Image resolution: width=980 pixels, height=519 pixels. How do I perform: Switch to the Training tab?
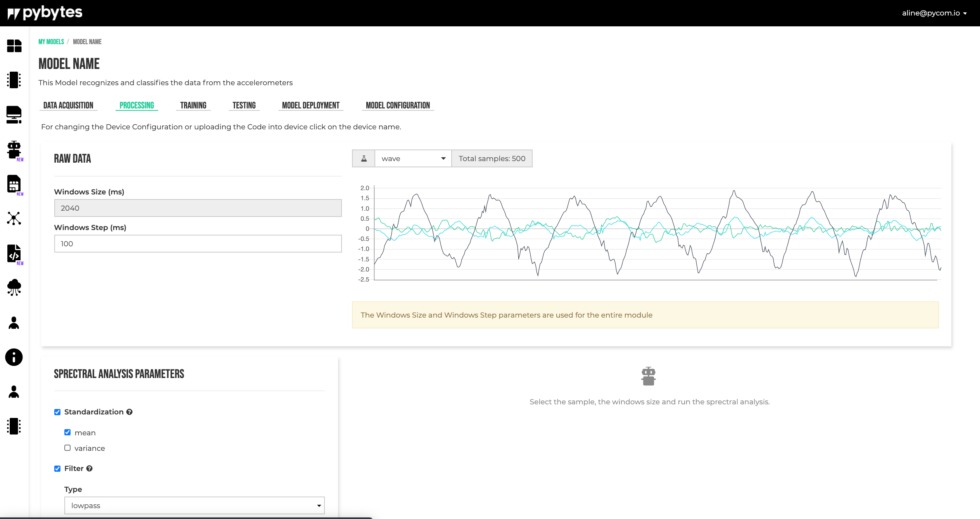(x=193, y=105)
